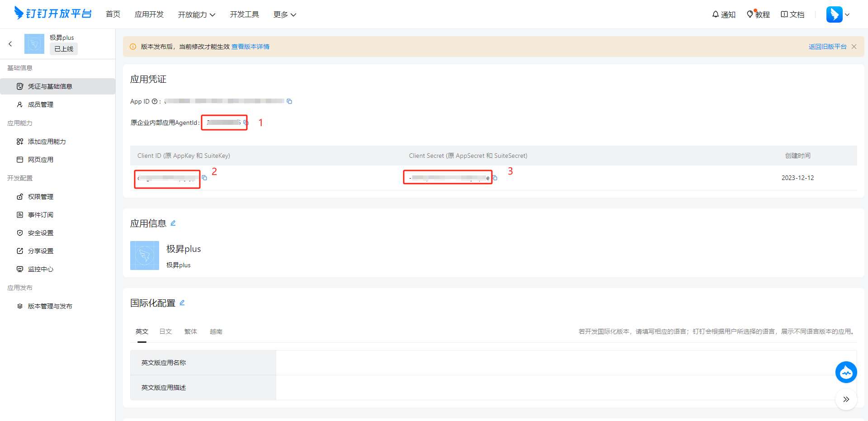Edit the 国际化配置 section via pencil icon
The width and height of the screenshot is (868, 421).
(x=182, y=303)
